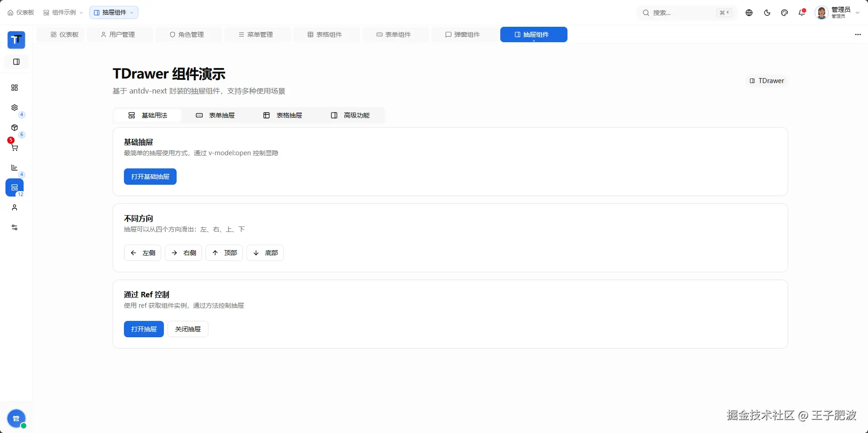
Task: Click the ⌘K shortcut hint in search
Action: pos(725,13)
